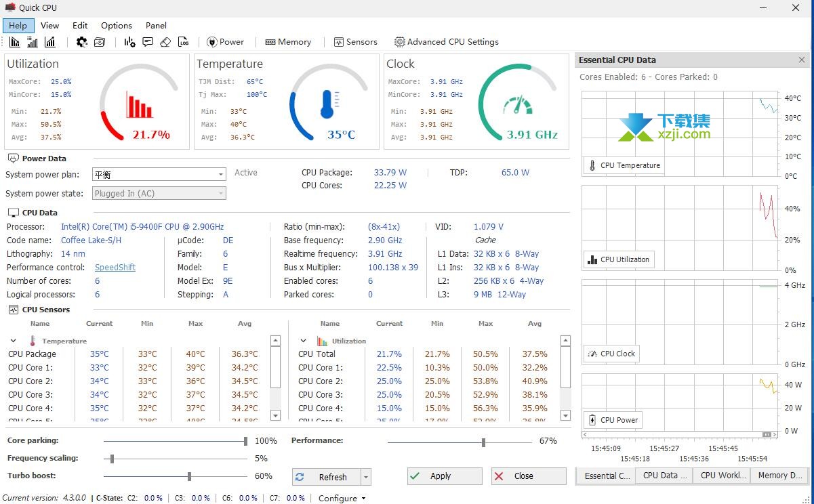
Task: Open the Refresh button dropdown arrow
Action: (x=366, y=477)
